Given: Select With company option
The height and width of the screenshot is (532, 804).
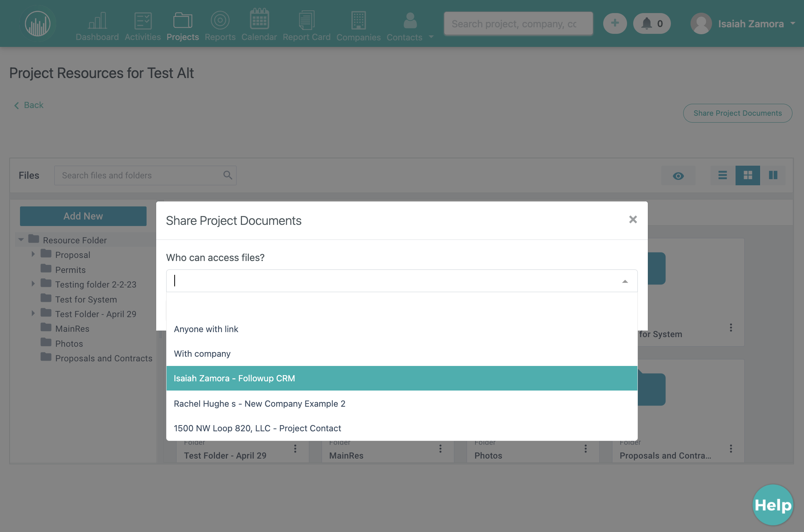Looking at the screenshot, I should (x=402, y=354).
